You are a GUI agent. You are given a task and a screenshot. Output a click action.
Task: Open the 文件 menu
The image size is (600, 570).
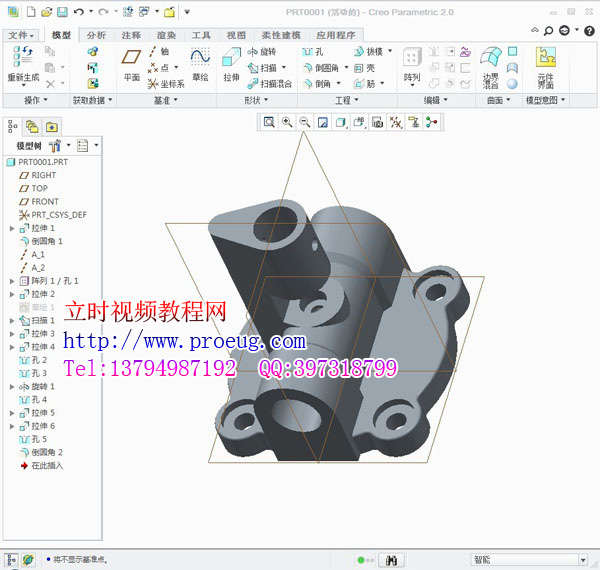point(21,35)
